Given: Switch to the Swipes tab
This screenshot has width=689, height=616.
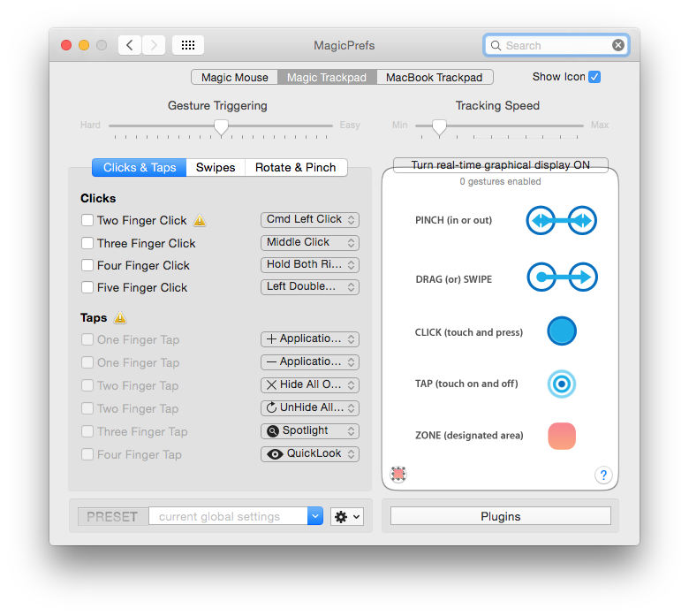Looking at the screenshot, I should [216, 167].
